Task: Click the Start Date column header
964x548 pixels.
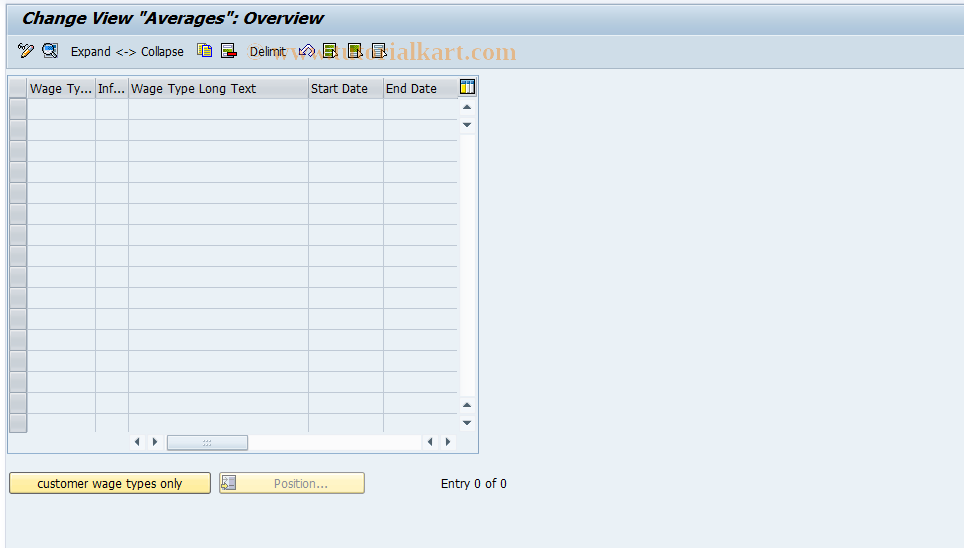Action: tap(346, 89)
